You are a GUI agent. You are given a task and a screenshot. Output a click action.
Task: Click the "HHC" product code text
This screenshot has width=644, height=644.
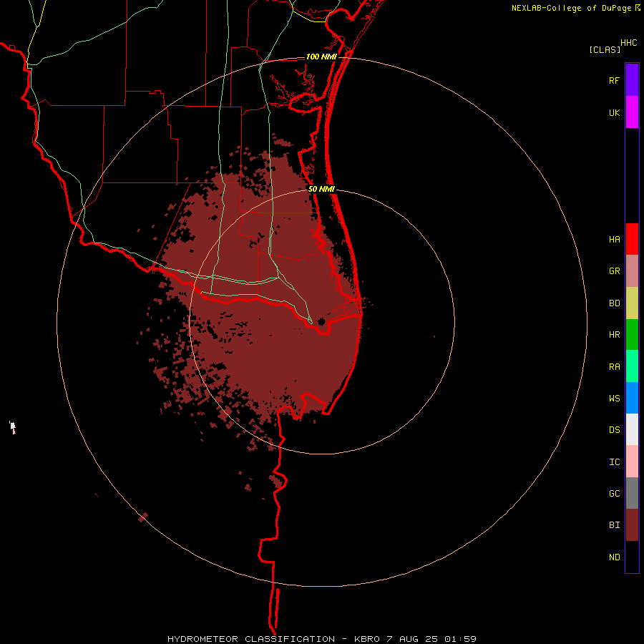click(629, 43)
